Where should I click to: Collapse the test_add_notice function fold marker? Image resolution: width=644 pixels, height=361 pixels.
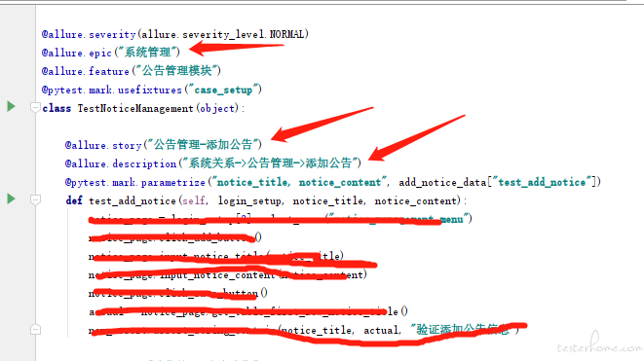pyautogui.click(x=35, y=199)
